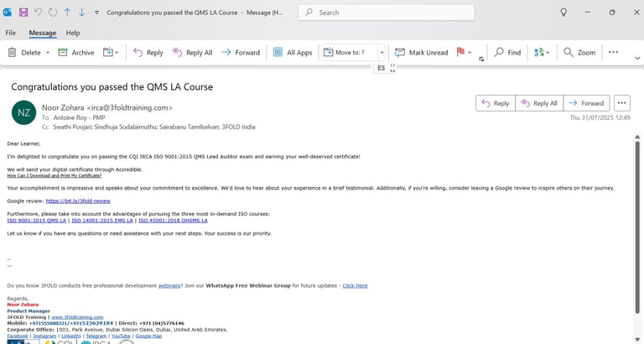Click the lightbulb tips icon in the title bar
Image resolution: width=644 pixels, height=344 pixels.
(563, 13)
